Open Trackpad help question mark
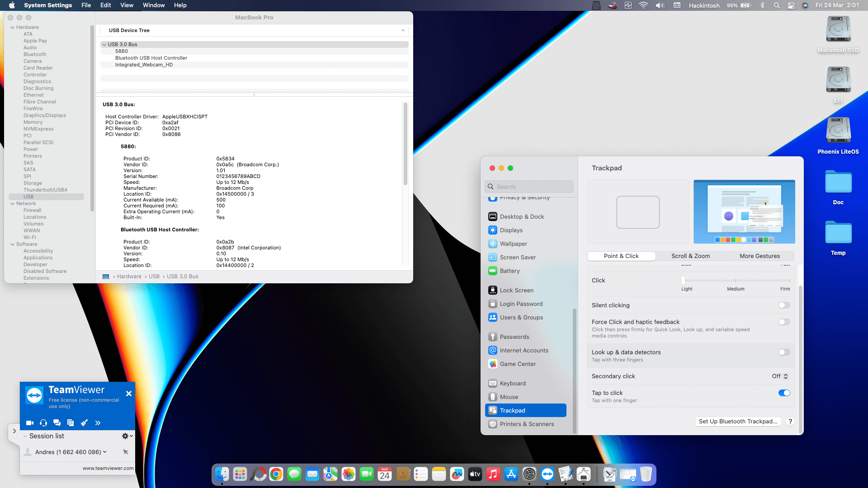868x488 pixels. click(790, 422)
